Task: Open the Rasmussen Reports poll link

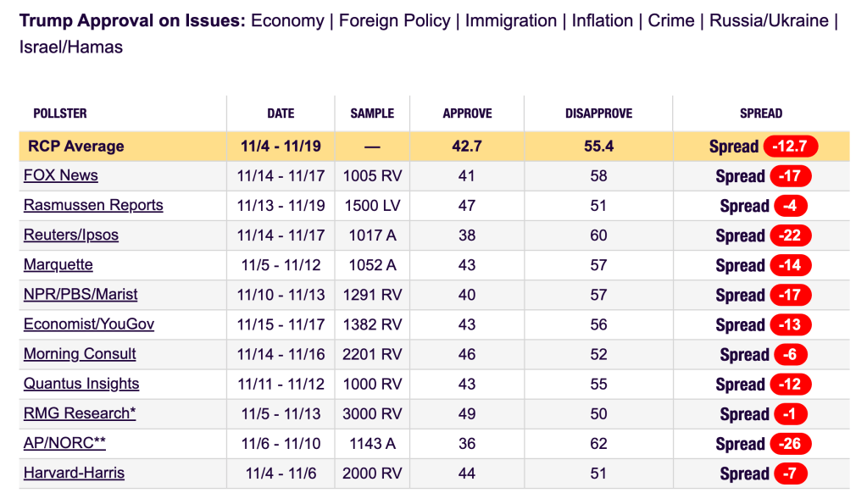Action: (x=93, y=206)
